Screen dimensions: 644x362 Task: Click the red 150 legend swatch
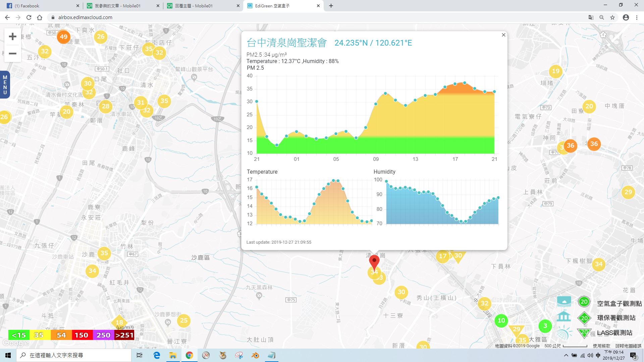click(x=82, y=335)
